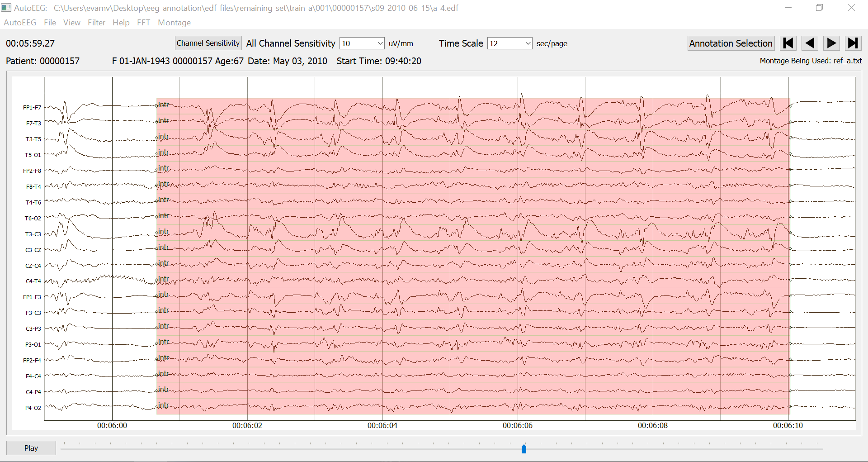Click the Channel Sensitivity button
The width and height of the screenshot is (868, 462).
[x=208, y=43]
